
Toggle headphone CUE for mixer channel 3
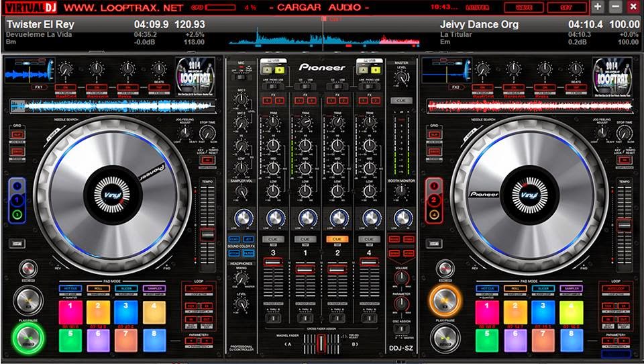[273, 239]
